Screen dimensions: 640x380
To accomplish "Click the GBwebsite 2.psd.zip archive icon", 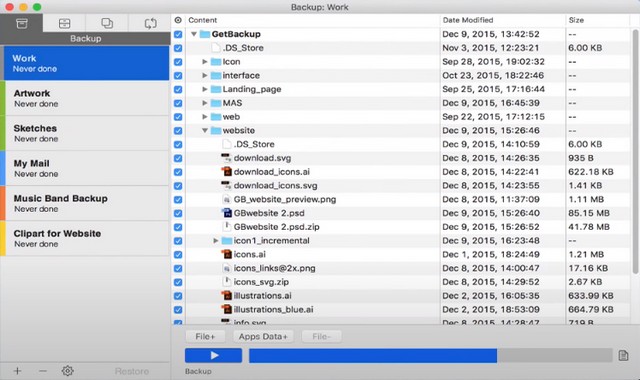I will tap(227, 227).
